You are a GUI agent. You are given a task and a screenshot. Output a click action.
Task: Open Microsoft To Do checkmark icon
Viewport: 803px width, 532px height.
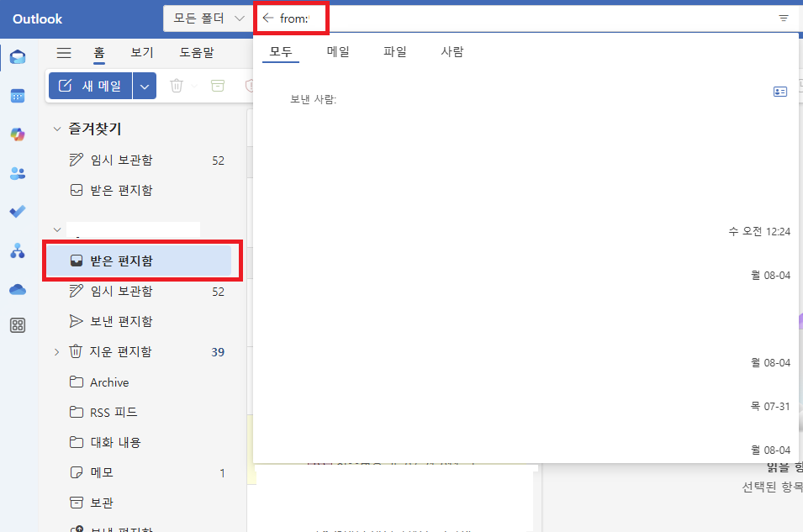pyautogui.click(x=18, y=211)
